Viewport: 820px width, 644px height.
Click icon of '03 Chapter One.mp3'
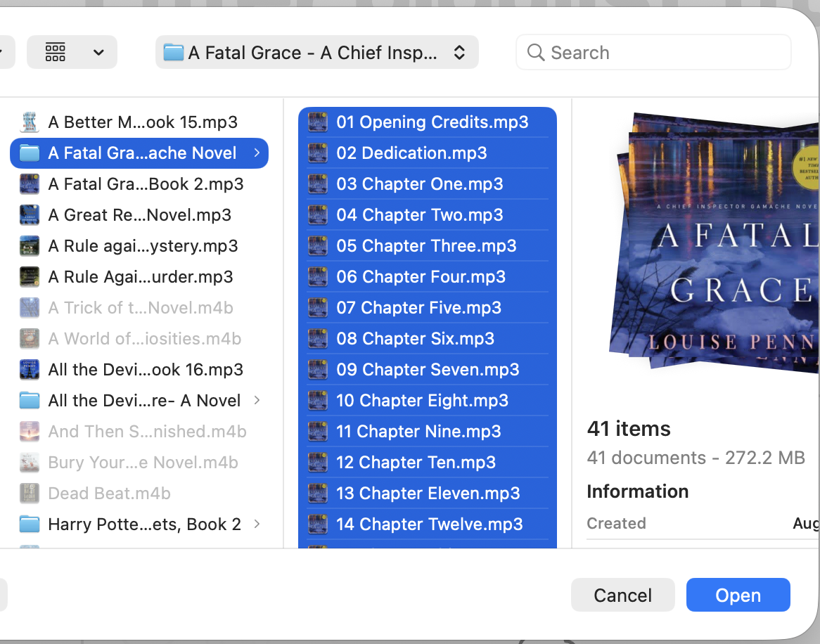(x=317, y=184)
